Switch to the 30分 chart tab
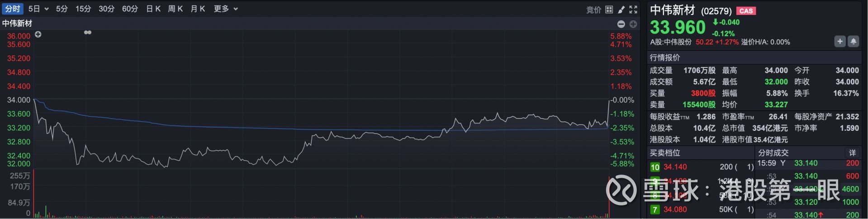 tap(107, 9)
